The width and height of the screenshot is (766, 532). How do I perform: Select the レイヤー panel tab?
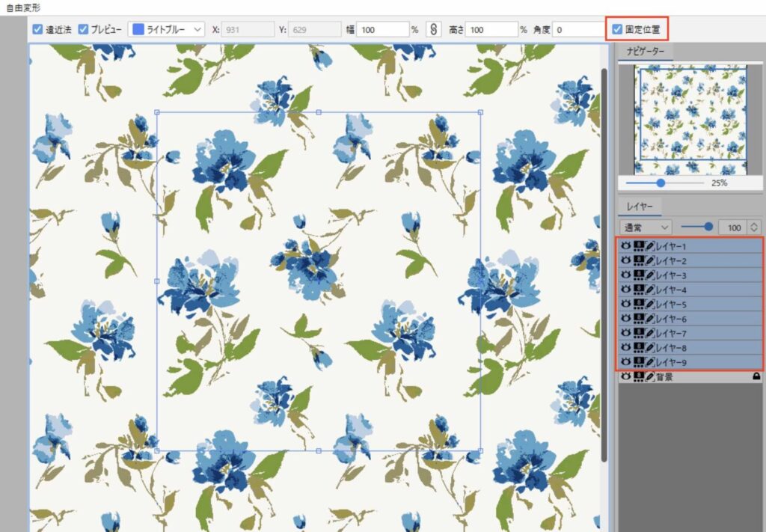(x=640, y=207)
